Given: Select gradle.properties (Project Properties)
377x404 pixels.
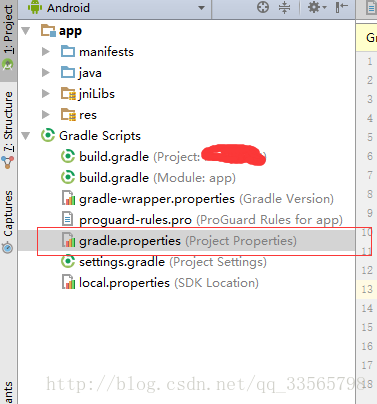Looking at the screenshot, I should pyautogui.click(x=188, y=241).
